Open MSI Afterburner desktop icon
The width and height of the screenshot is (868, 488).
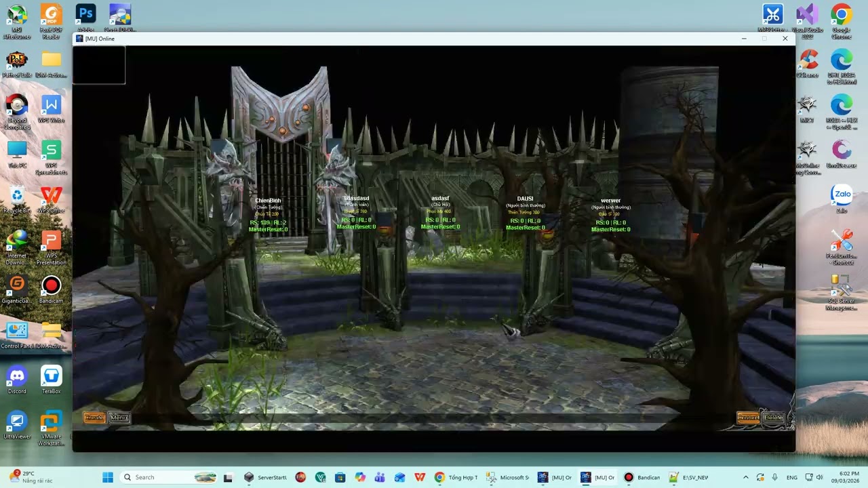tap(17, 22)
